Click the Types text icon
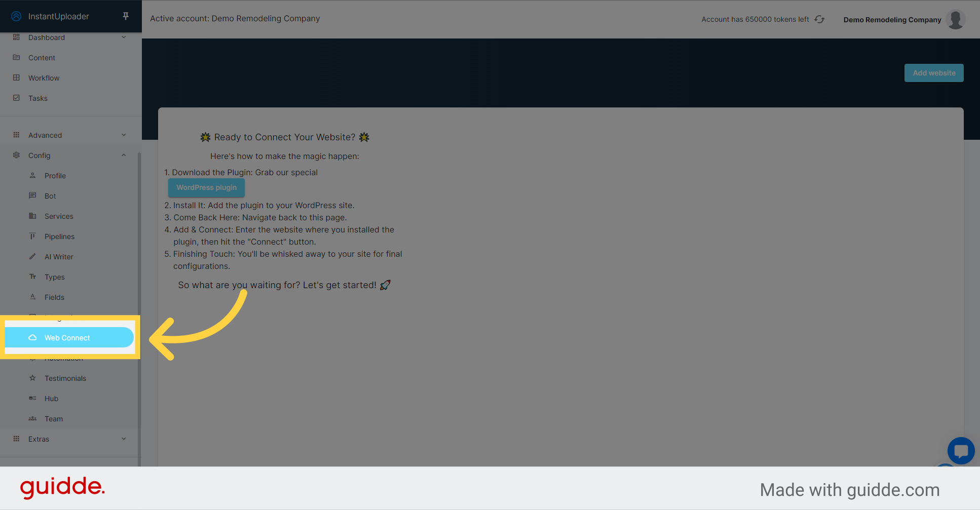 pyautogui.click(x=32, y=277)
